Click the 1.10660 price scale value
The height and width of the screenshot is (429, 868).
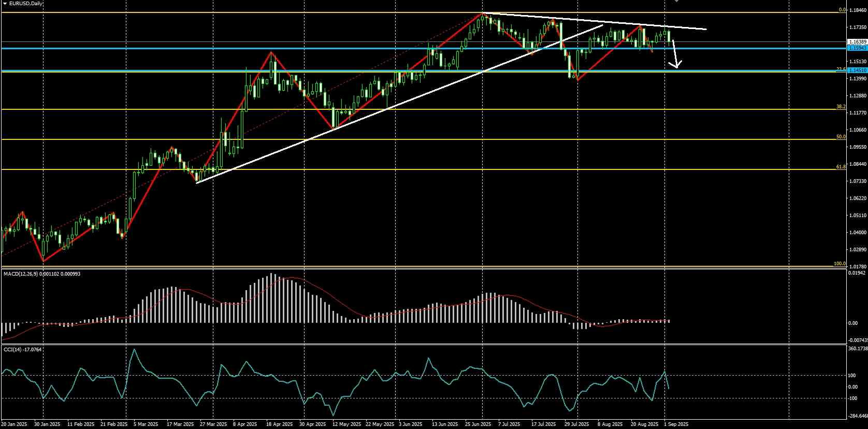coord(857,130)
